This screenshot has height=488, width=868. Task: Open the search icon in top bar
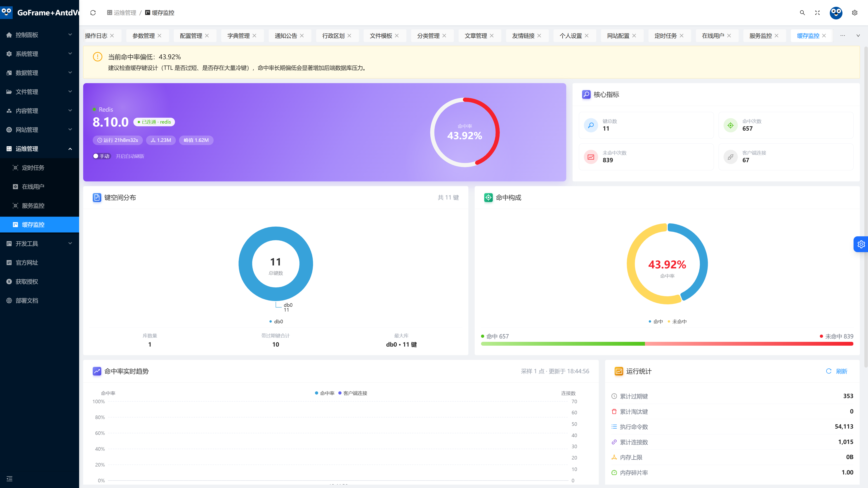(x=802, y=13)
